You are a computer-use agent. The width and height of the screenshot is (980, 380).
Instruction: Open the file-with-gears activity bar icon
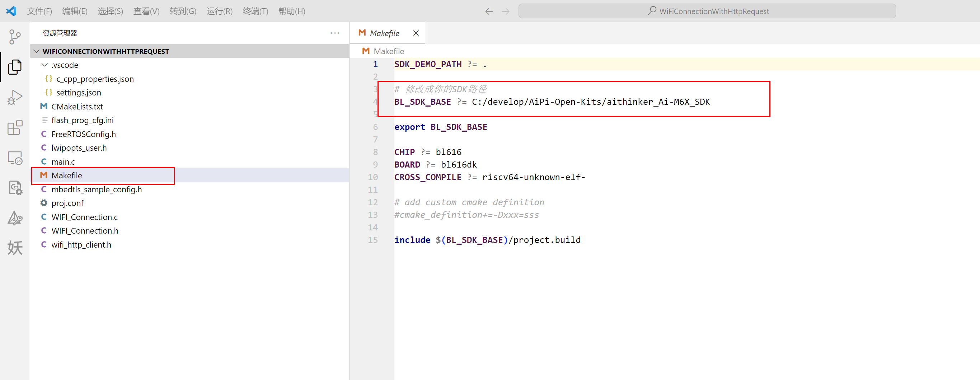click(x=15, y=188)
